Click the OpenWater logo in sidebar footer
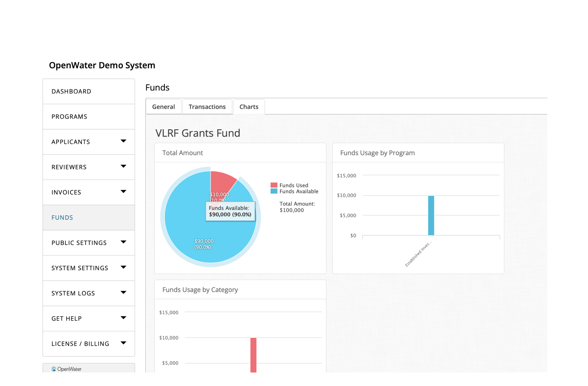The height and width of the screenshot is (386, 588). pyautogui.click(x=67, y=369)
